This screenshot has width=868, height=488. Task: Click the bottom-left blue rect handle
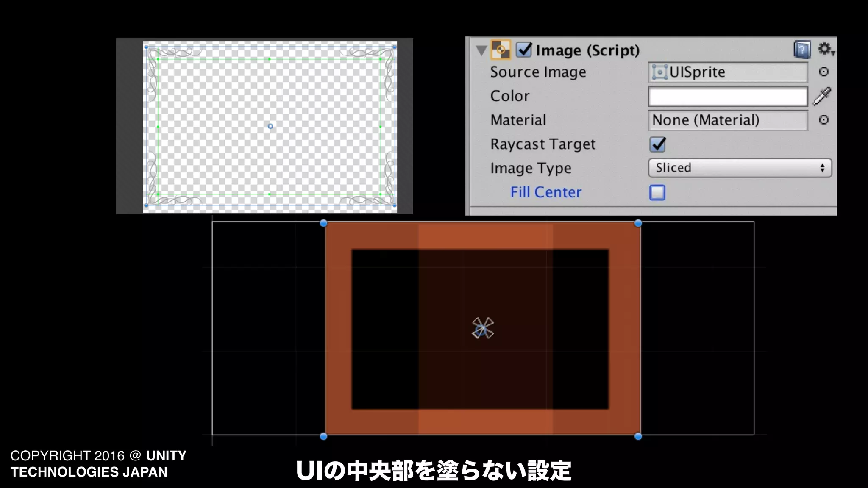pyautogui.click(x=323, y=436)
